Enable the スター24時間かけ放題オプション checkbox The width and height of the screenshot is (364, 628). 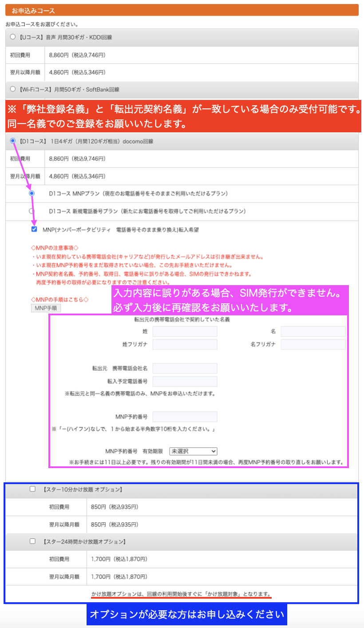pos(32,541)
